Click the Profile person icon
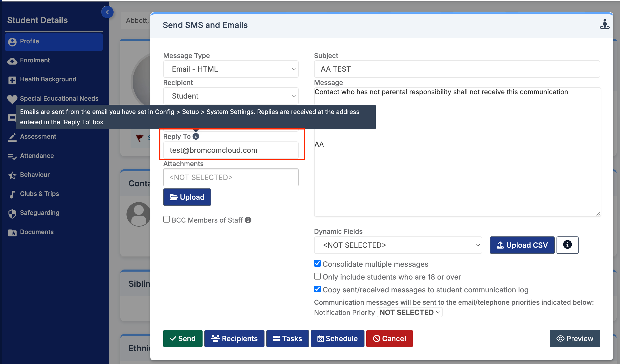The height and width of the screenshot is (364, 620). point(12,42)
